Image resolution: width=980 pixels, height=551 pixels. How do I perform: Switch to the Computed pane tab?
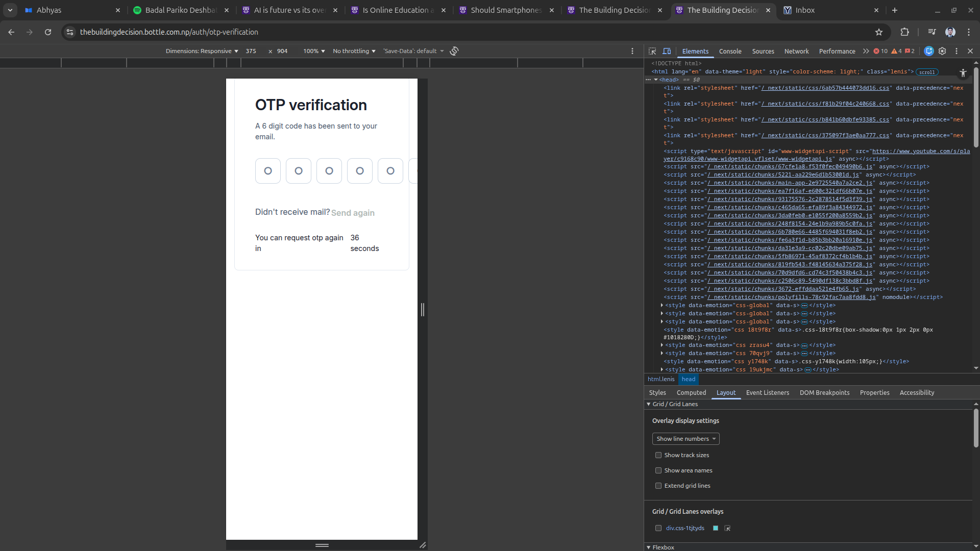(691, 392)
